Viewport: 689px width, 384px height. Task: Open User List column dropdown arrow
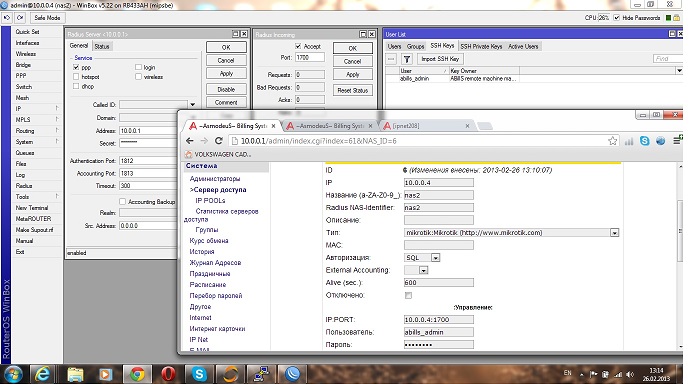[679, 70]
